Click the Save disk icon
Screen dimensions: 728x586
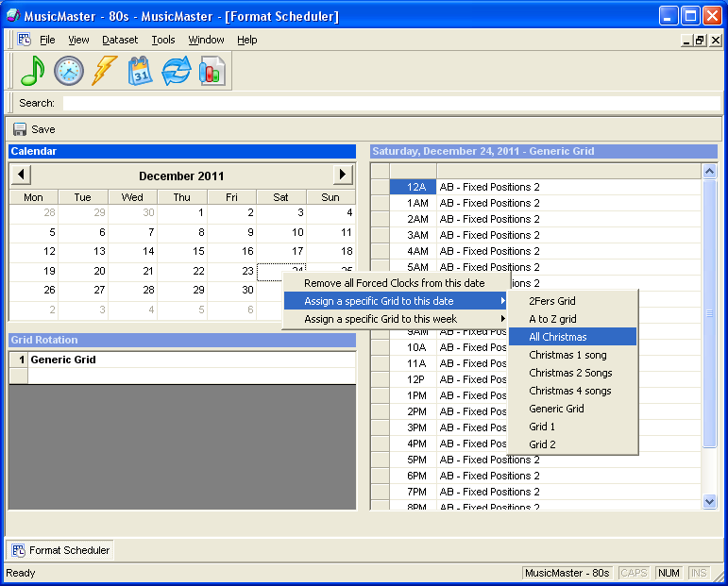click(x=20, y=129)
